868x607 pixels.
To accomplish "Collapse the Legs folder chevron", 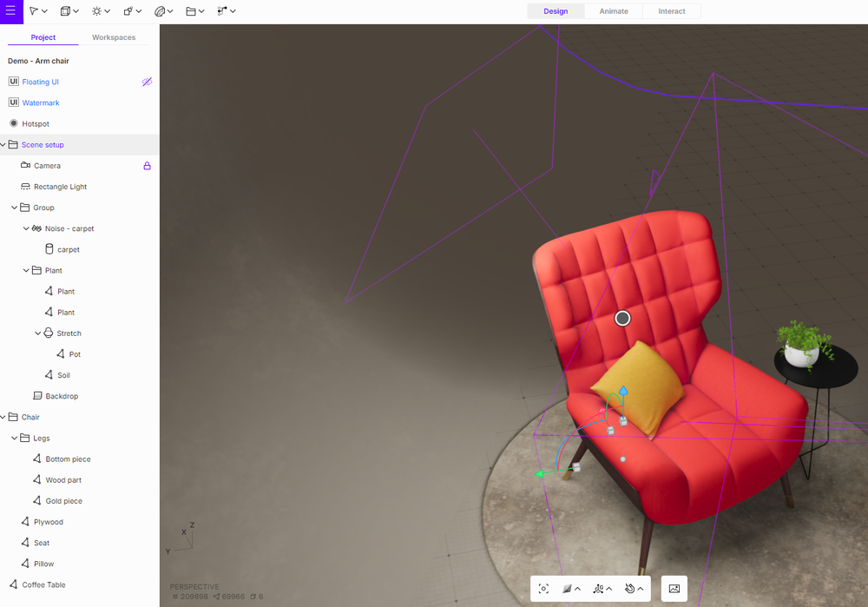I will point(15,438).
